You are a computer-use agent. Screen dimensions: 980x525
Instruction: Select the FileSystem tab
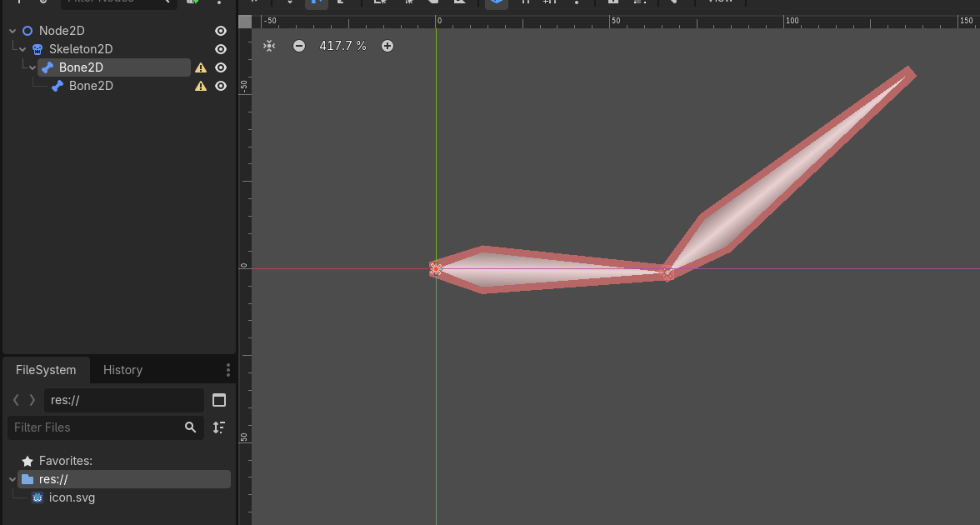coord(46,370)
